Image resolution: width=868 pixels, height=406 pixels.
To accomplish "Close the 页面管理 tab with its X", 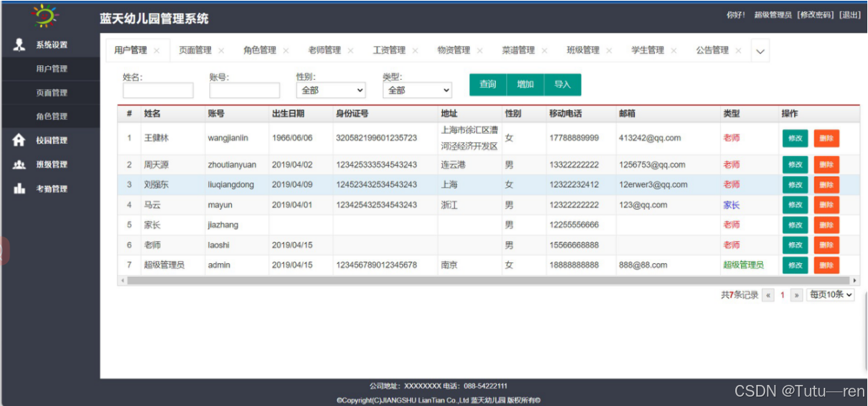I will [x=221, y=50].
